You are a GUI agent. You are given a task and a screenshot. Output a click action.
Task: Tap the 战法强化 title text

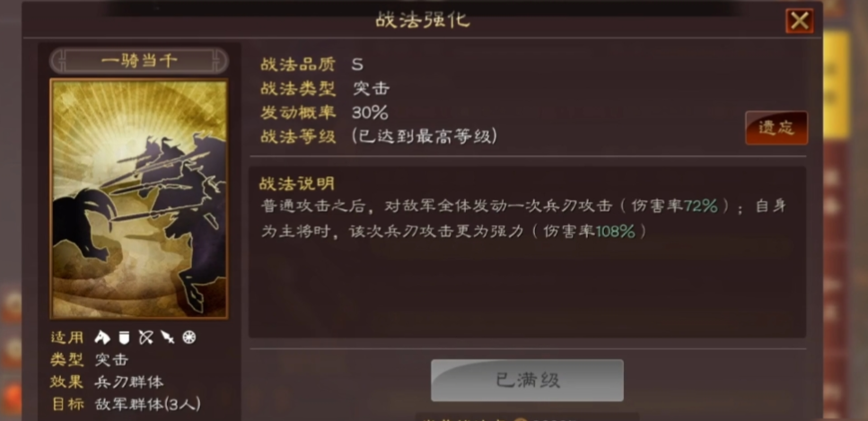(x=423, y=20)
